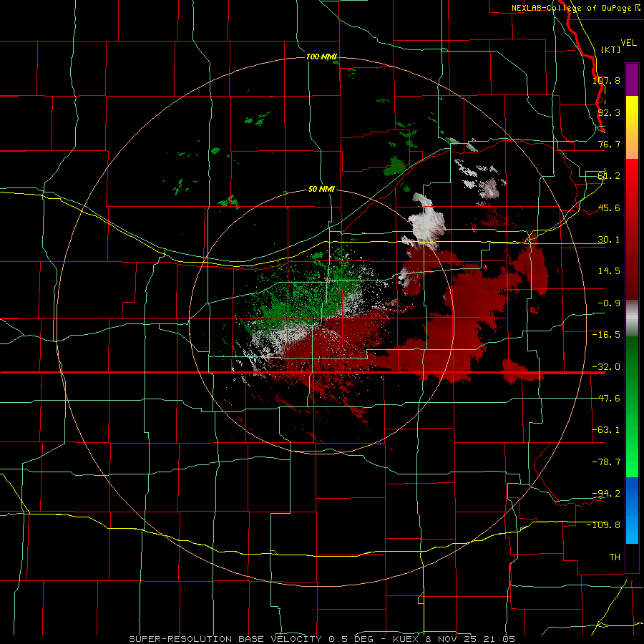Click the -47.6 velocity scale value
Viewport: 644px width, 644px height.
pos(606,399)
